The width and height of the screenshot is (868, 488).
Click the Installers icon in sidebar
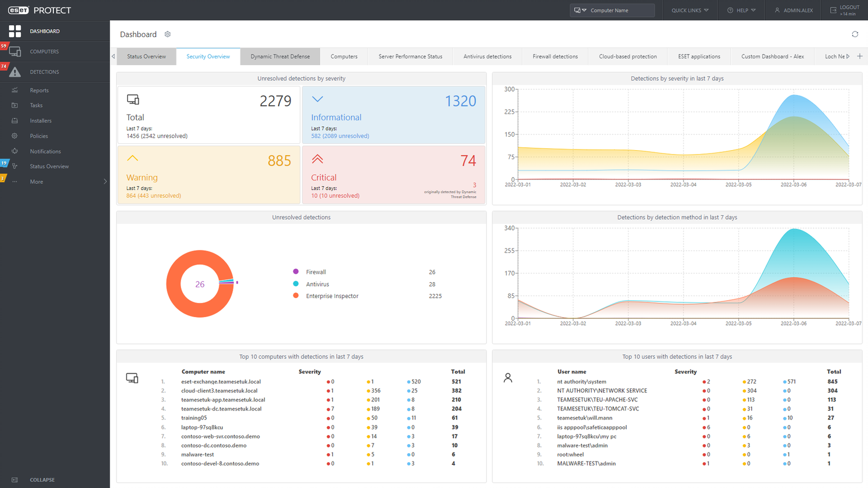click(x=15, y=120)
